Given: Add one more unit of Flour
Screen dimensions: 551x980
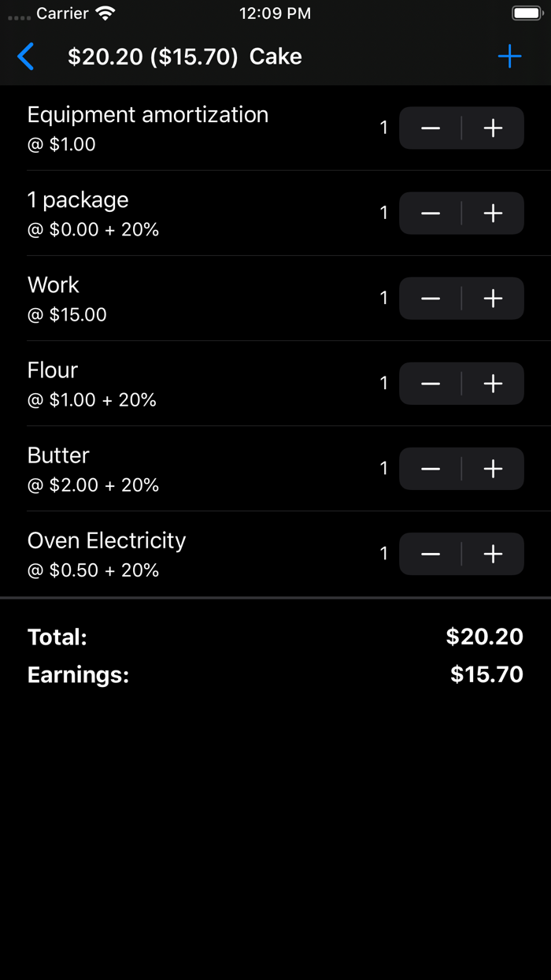Looking at the screenshot, I should (492, 383).
